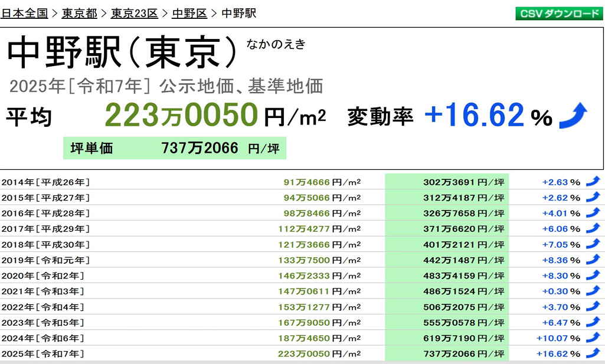Click the 146万2333 円/m² value
Viewport: 605px width, 364px height.
319,276
